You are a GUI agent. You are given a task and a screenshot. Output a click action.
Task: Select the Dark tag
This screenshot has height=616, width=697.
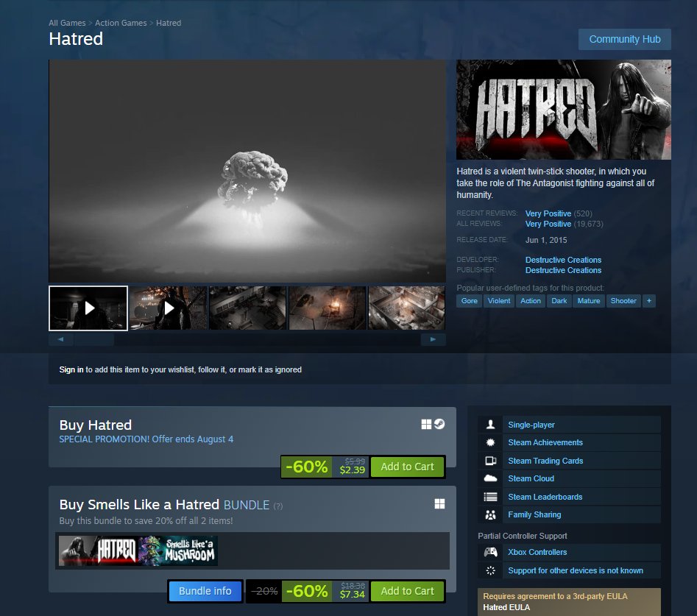point(559,301)
